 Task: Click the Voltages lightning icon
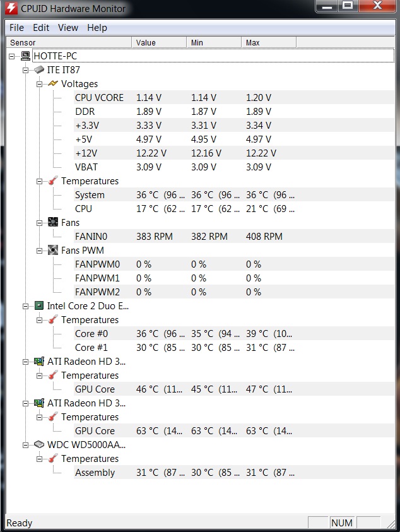point(53,83)
